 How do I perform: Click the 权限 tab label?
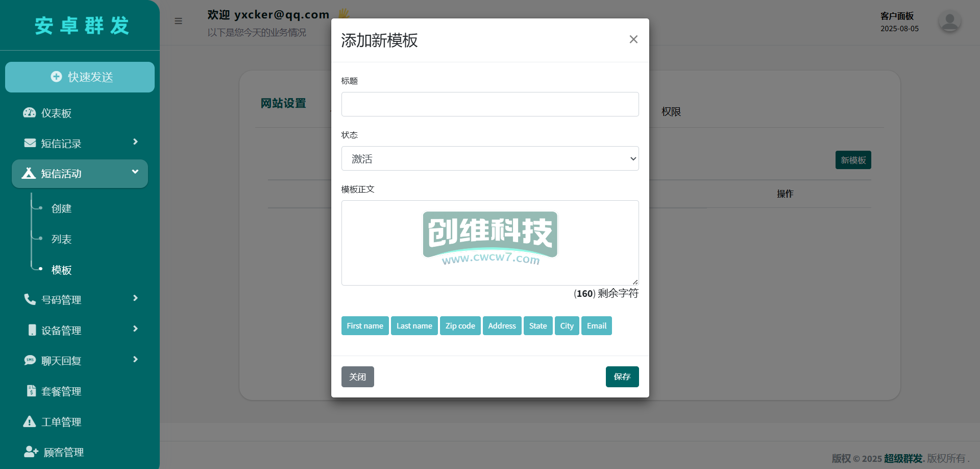pyautogui.click(x=671, y=111)
